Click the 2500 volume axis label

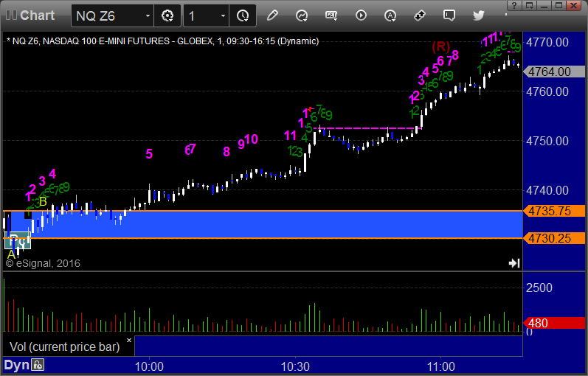pyautogui.click(x=539, y=288)
